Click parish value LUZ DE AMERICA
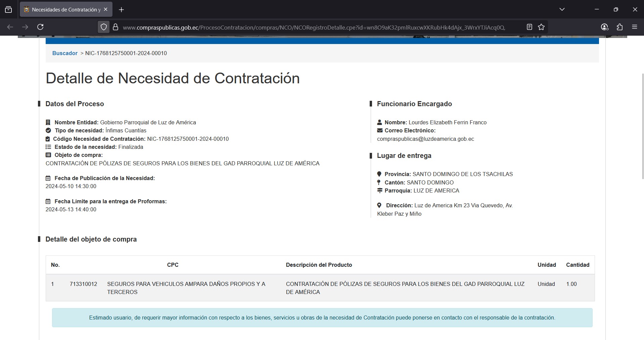The image size is (644, 340). pyautogui.click(x=436, y=190)
